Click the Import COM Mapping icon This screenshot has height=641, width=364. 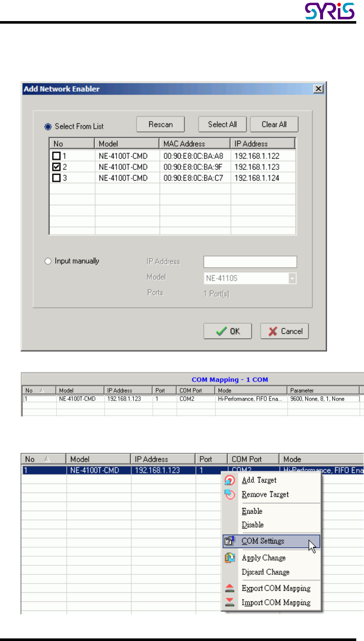(x=230, y=602)
